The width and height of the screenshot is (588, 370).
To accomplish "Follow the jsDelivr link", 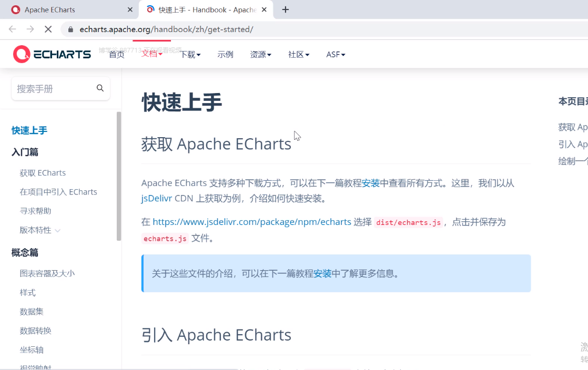I will pos(157,198).
